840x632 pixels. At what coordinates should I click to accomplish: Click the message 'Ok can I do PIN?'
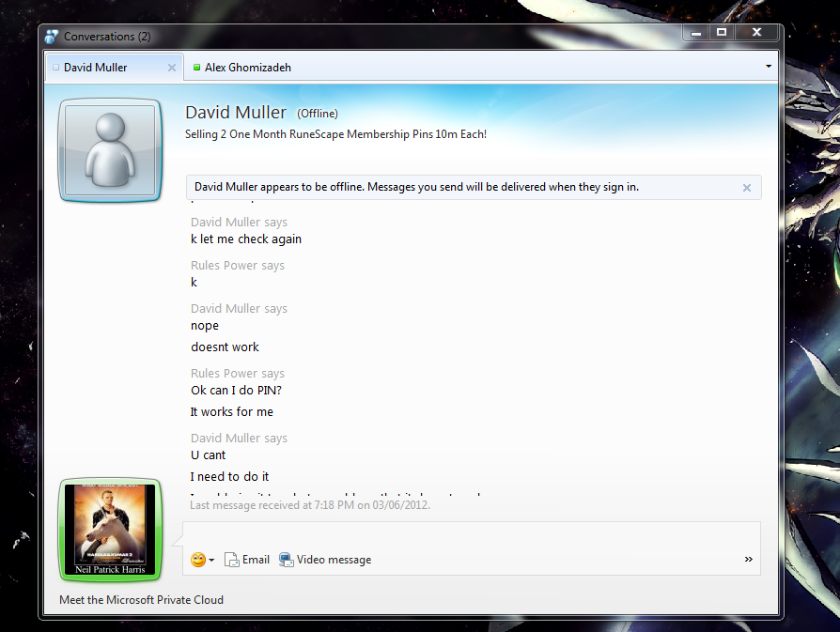click(236, 391)
